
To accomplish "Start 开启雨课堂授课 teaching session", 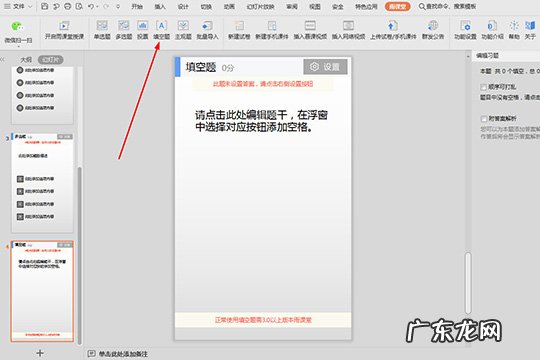I will tap(64, 30).
